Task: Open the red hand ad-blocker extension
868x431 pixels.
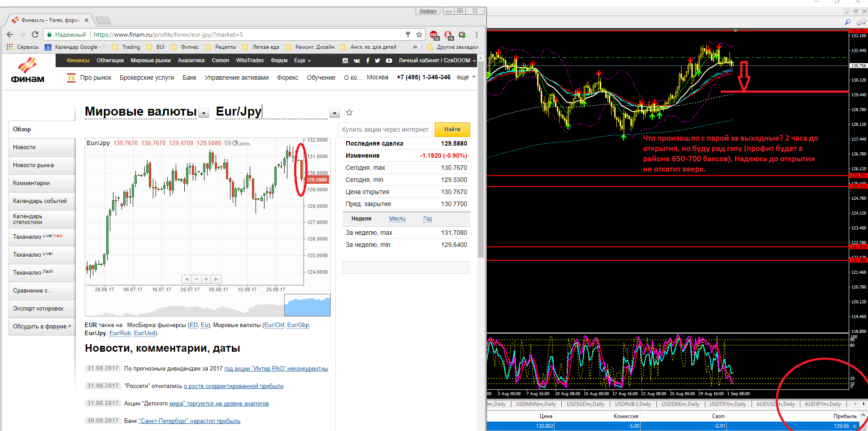Action: tap(448, 35)
